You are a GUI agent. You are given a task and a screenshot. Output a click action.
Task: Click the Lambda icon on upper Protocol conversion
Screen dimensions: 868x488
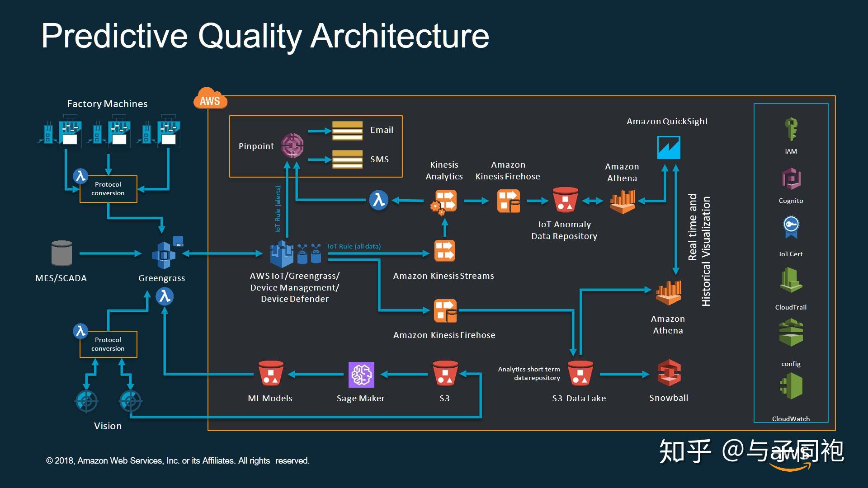[x=80, y=176]
